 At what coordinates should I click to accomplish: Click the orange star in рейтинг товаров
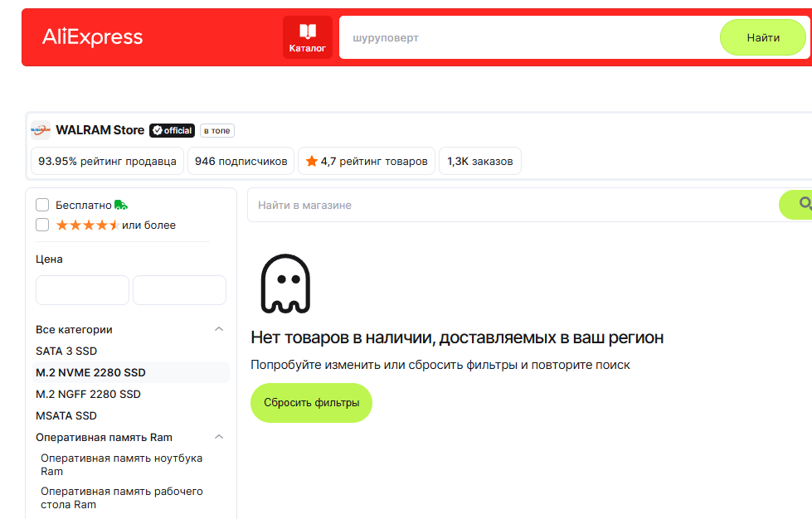coord(312,161)
